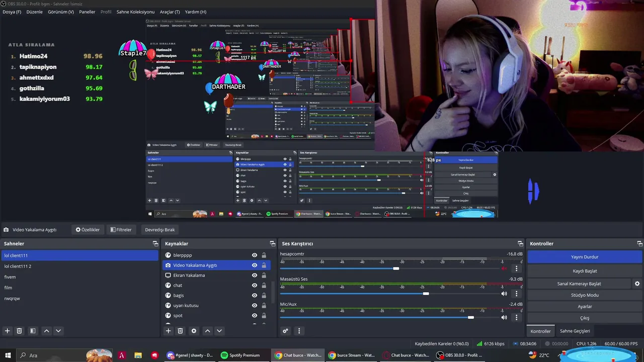Adjust the hesapcomtr volume slider handle
The height and width of the screenshot is (362, 644).
coord(396,268)
